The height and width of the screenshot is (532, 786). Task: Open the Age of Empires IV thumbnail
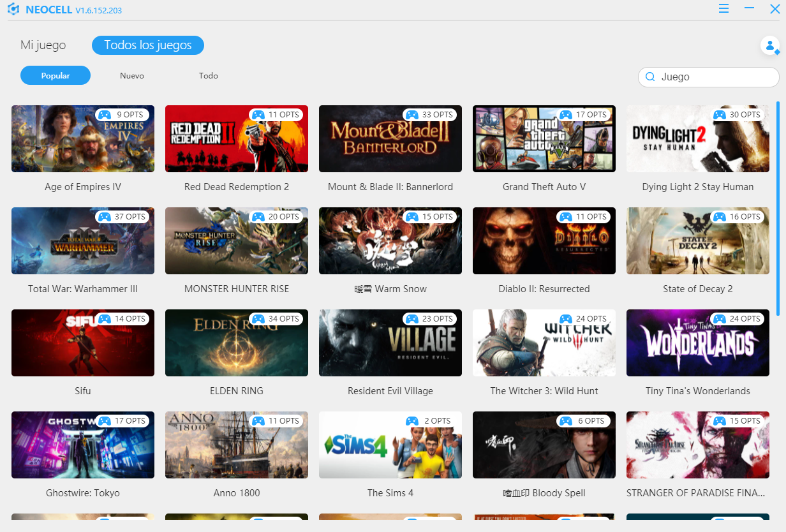pyautogui.click(x=83, y=139)
